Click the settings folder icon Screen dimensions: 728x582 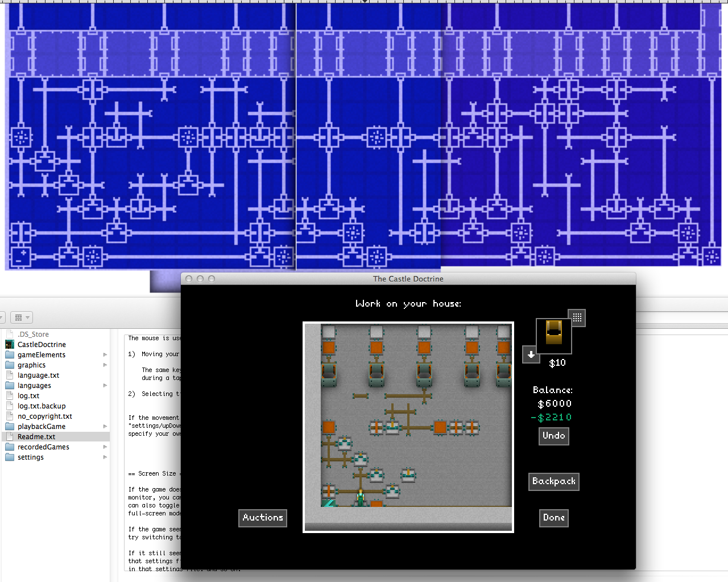(10, 457)
